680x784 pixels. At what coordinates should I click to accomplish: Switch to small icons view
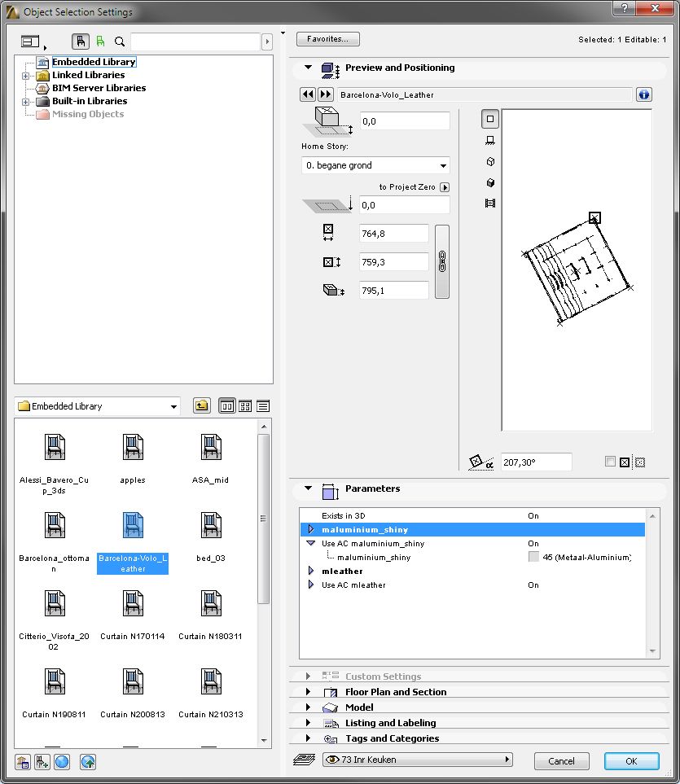(x=245, y=406)
